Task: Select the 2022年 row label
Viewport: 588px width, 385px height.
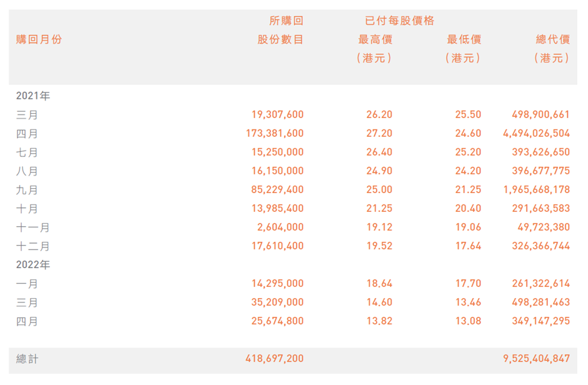Action: tap(33, 265)
